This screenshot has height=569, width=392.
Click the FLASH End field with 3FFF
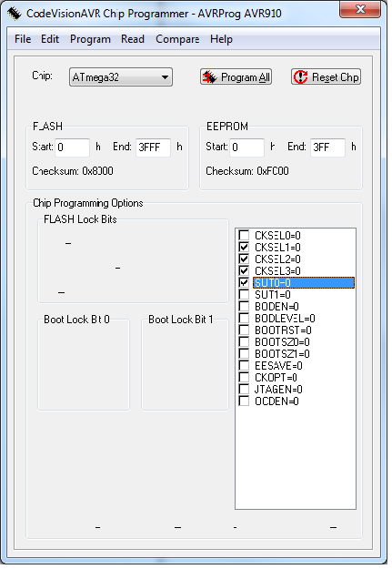click(153, 147)
